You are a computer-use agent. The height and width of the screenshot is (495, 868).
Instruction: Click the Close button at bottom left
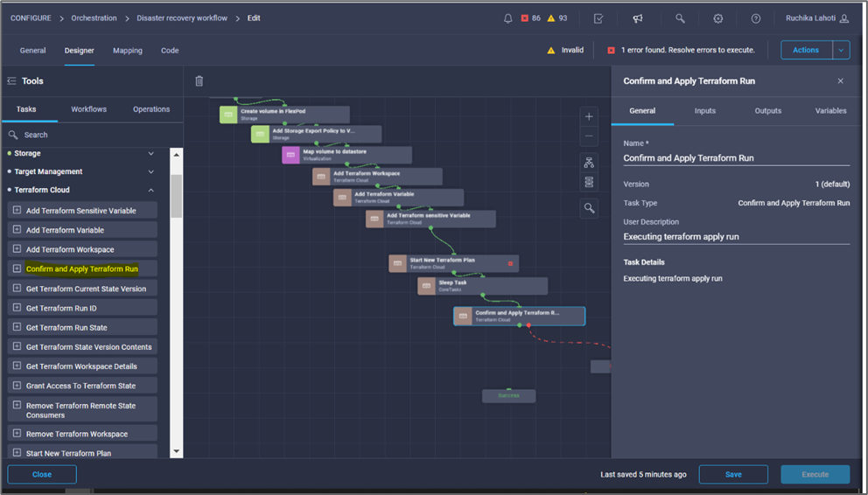tap(42, 474)
